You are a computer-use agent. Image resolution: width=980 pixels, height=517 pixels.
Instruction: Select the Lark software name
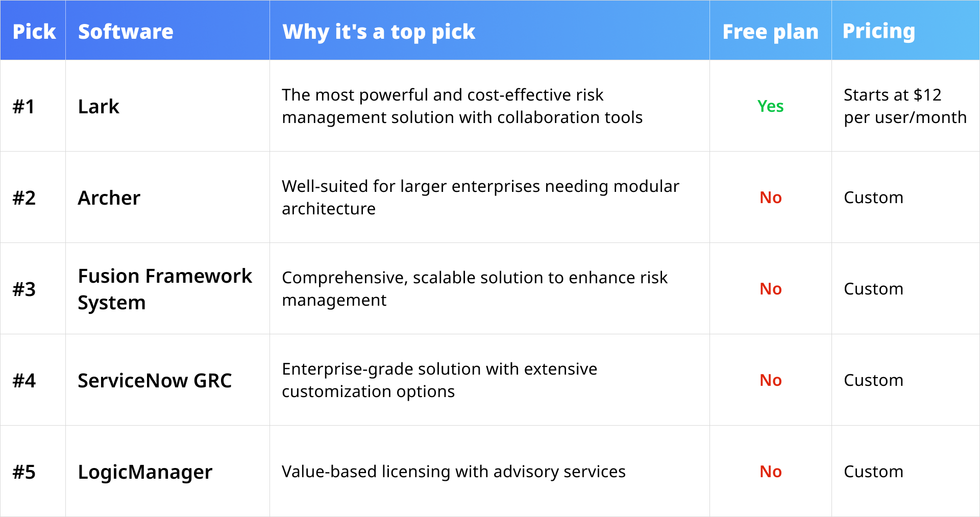point(99,106)
